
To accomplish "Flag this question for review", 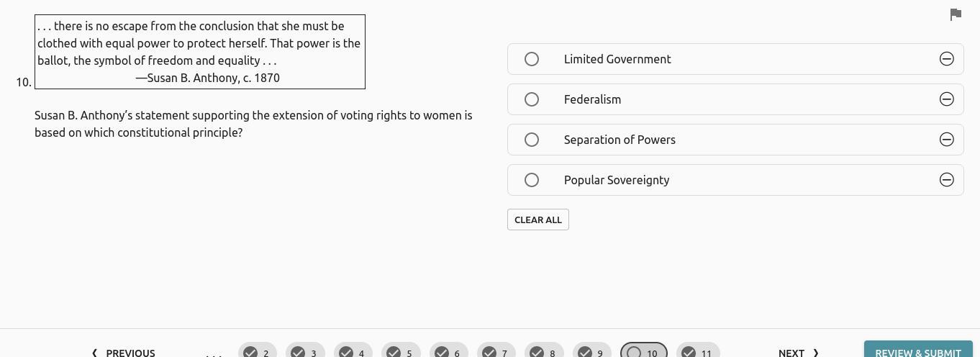I will [x=956, y=14].
